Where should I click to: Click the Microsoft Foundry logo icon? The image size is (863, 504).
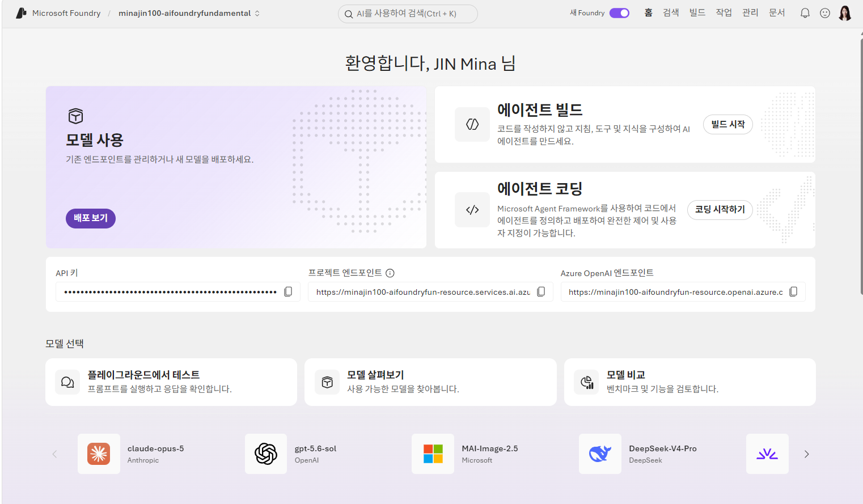21,13
